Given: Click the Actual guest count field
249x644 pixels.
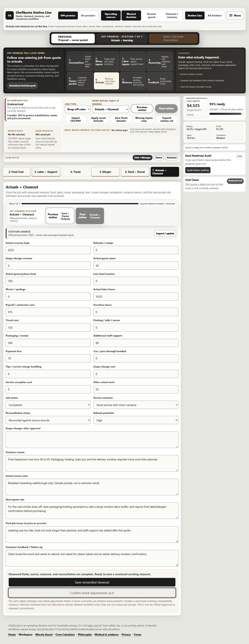Looking at the screenshot, I should coord(136,265).
